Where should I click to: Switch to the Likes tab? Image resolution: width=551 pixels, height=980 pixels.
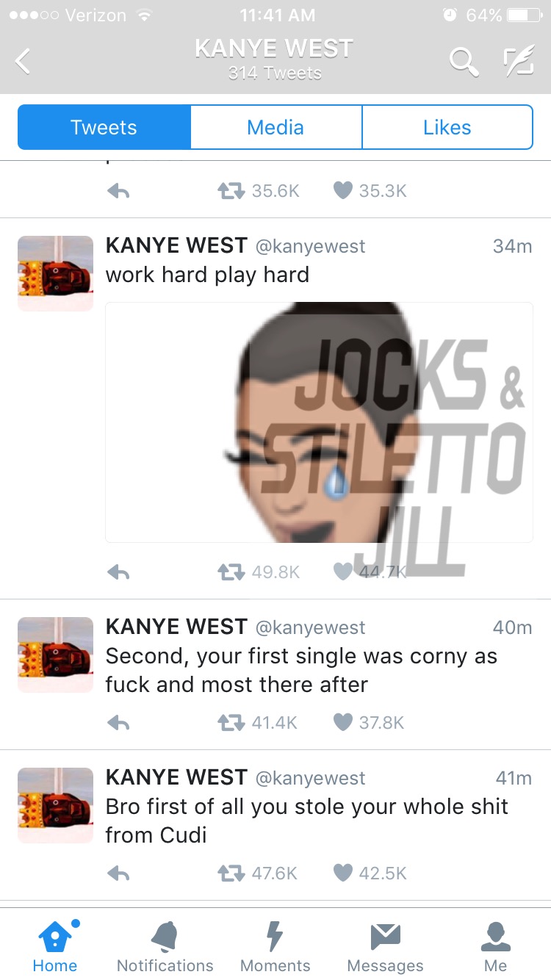tap(447, 127)
